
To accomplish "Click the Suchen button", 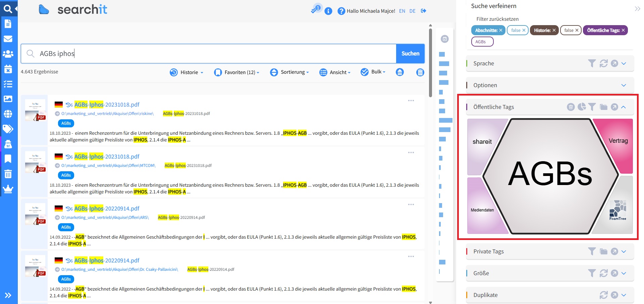I will click(x=410, y=54).
